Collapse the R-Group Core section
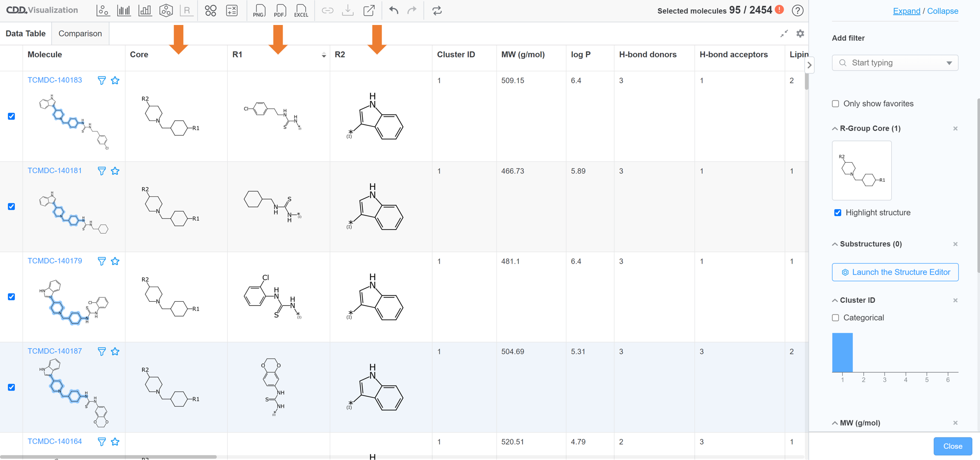This screenshot has width=980, height=460. tap(835, 128)
